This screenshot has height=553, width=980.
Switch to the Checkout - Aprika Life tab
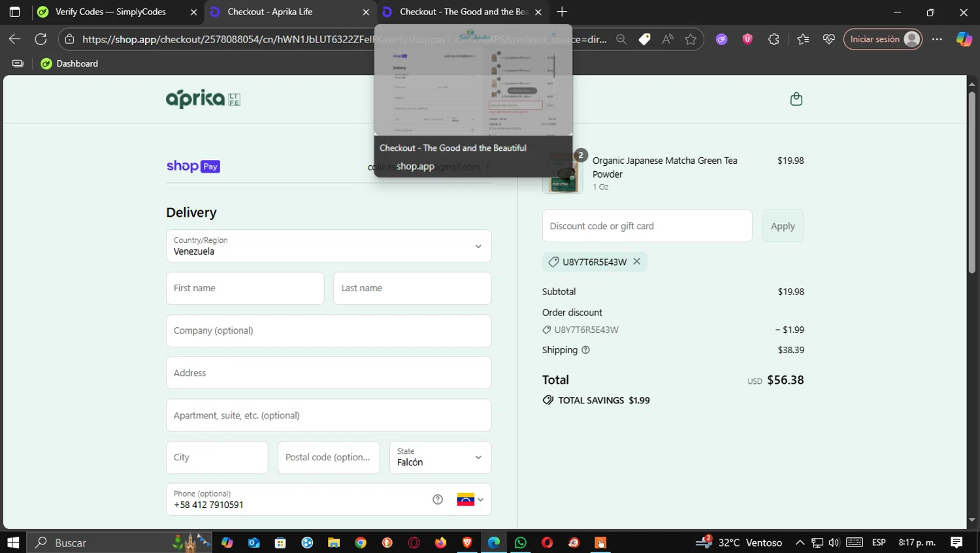tap(270, 12)
